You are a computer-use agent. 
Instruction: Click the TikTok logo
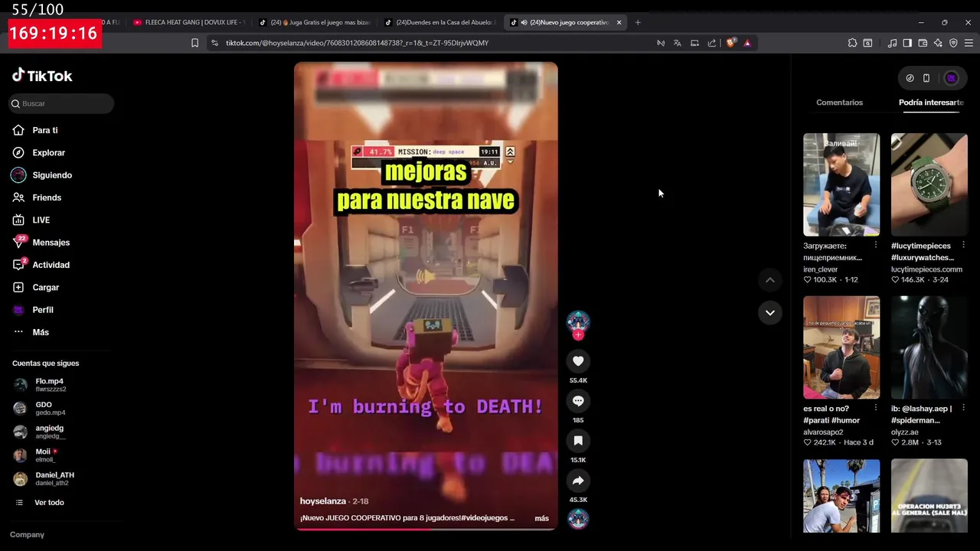pyautogui.click(x=42, y=76)
